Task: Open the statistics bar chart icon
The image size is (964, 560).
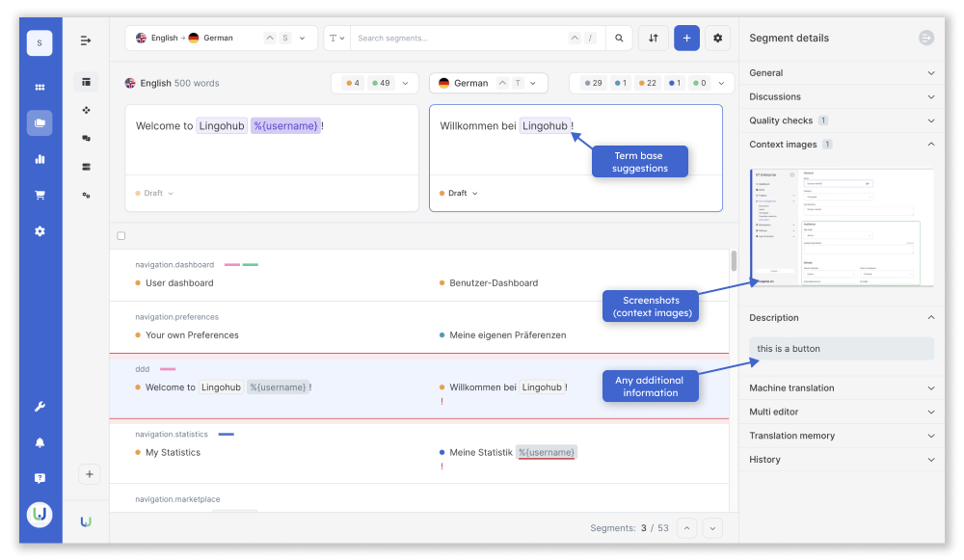Action: (40, 159)
